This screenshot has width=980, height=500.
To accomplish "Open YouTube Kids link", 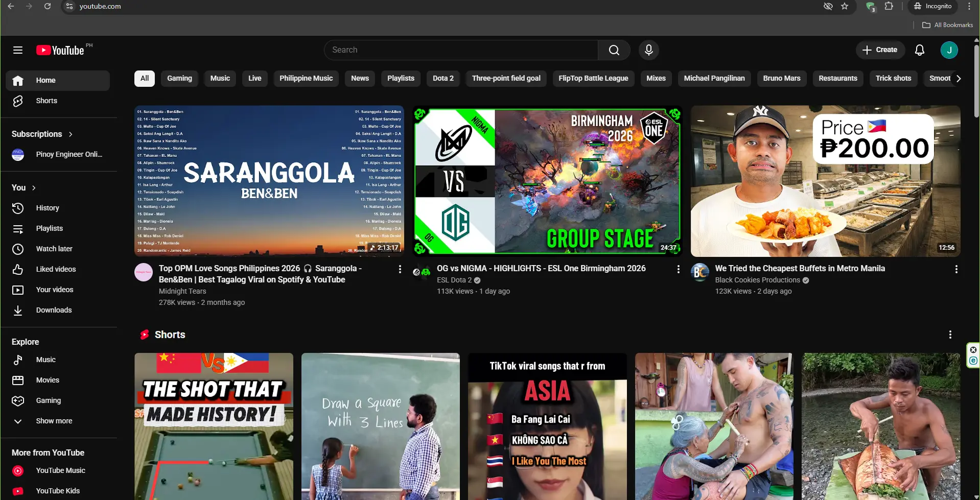I will (x=58, y=491).
